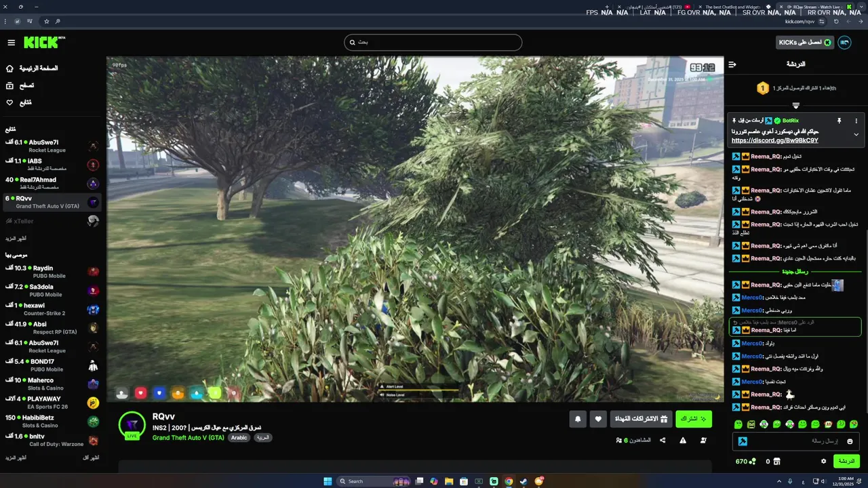Expand the pinned BotRix message chevron
The width and height of the screenshot is (868, 488).
click(x=856, y=134)
